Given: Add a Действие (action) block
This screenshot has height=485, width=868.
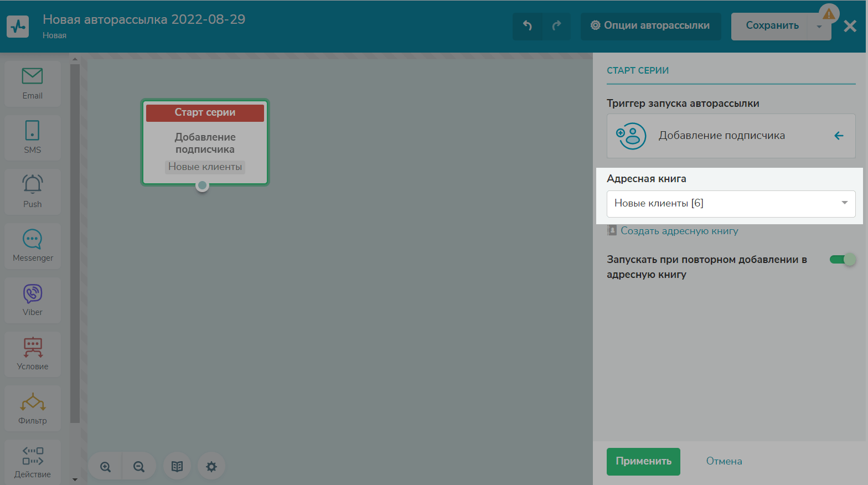Looking at the screenshot, I should click(33, 462).
